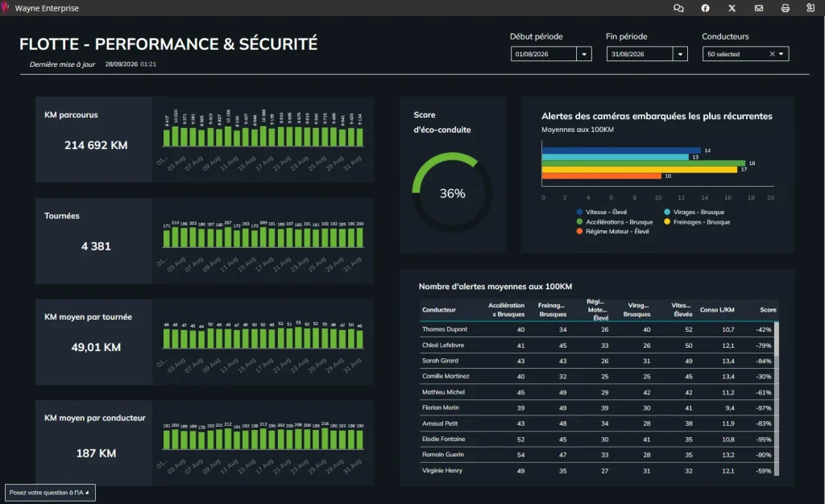The image size is (825, 504).
Task: Sort by Régi... Mote... Élevé header
Action: point(597,309)
